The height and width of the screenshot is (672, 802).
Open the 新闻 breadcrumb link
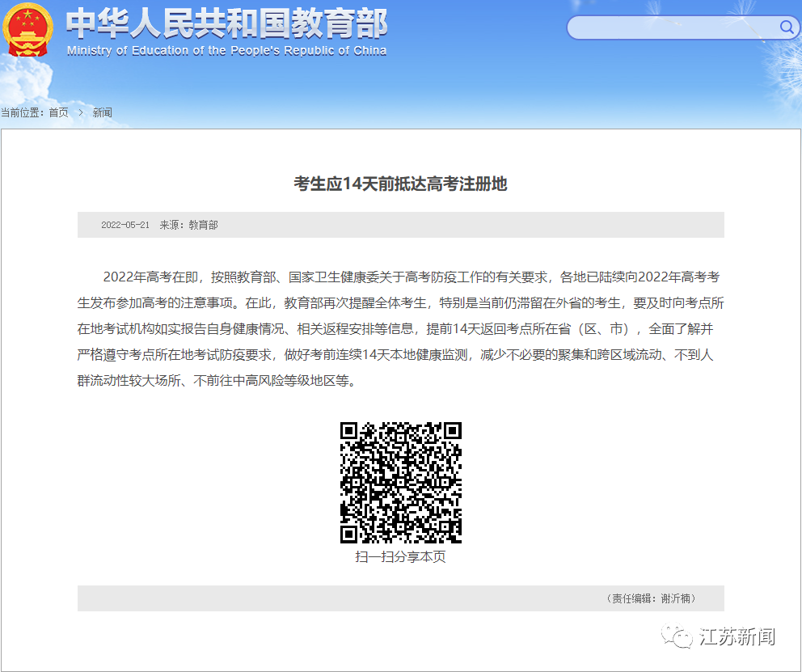click(103, 112)
